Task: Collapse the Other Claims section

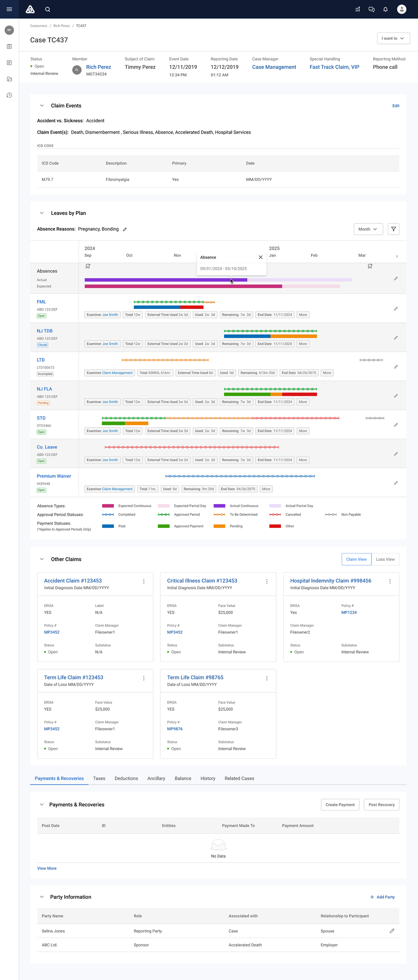Action: pos(42,559)
